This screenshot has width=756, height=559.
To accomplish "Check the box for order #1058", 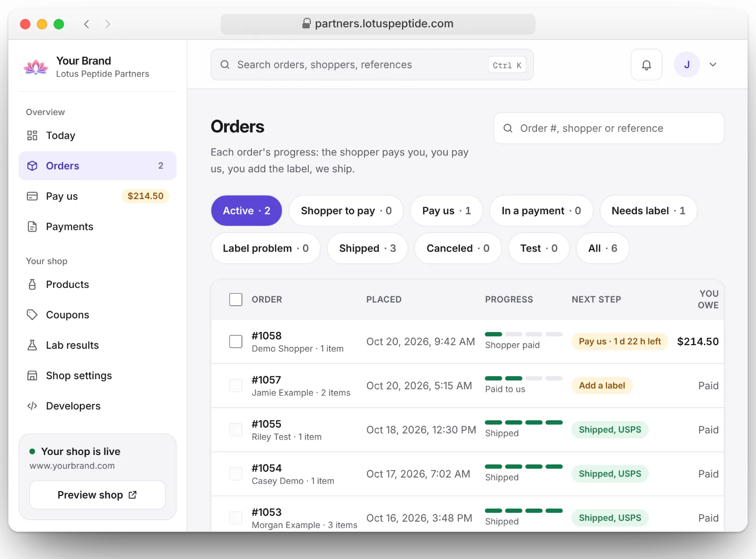I will point(236,341).
